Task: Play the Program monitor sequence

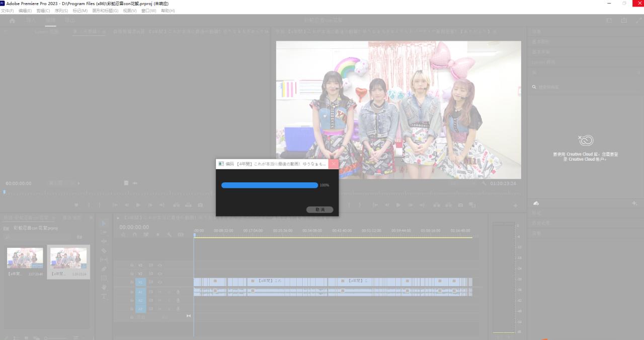Action: [398, 205]
